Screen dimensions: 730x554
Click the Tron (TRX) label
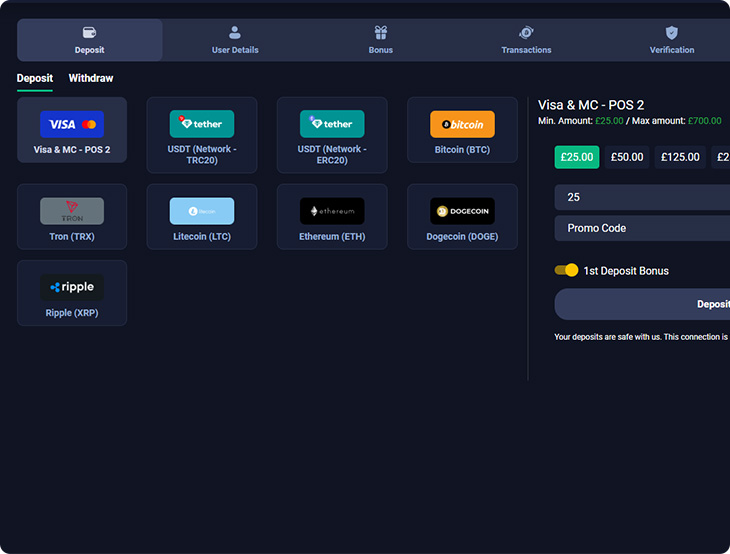tap(72, 236)
